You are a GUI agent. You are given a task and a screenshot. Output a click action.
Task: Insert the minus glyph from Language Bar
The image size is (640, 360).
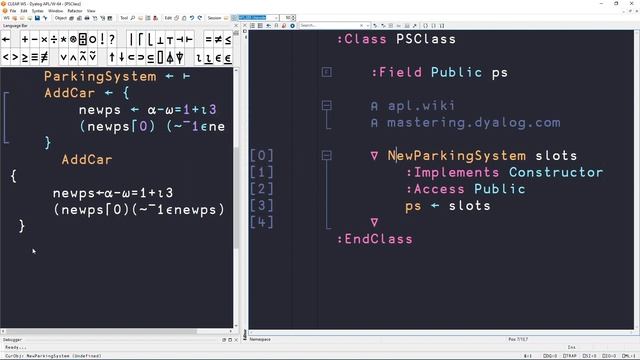tap(34, 40)
